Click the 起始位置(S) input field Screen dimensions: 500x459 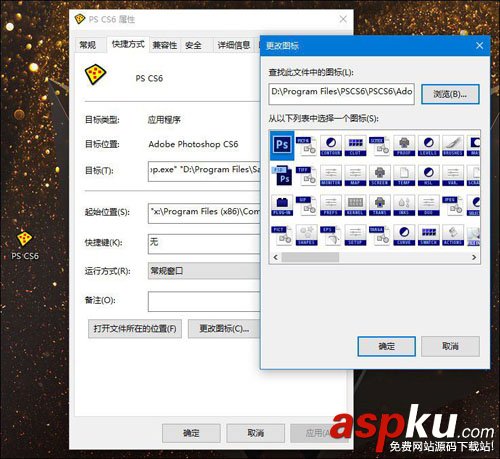pyautogui.click(x=204, y=213)
